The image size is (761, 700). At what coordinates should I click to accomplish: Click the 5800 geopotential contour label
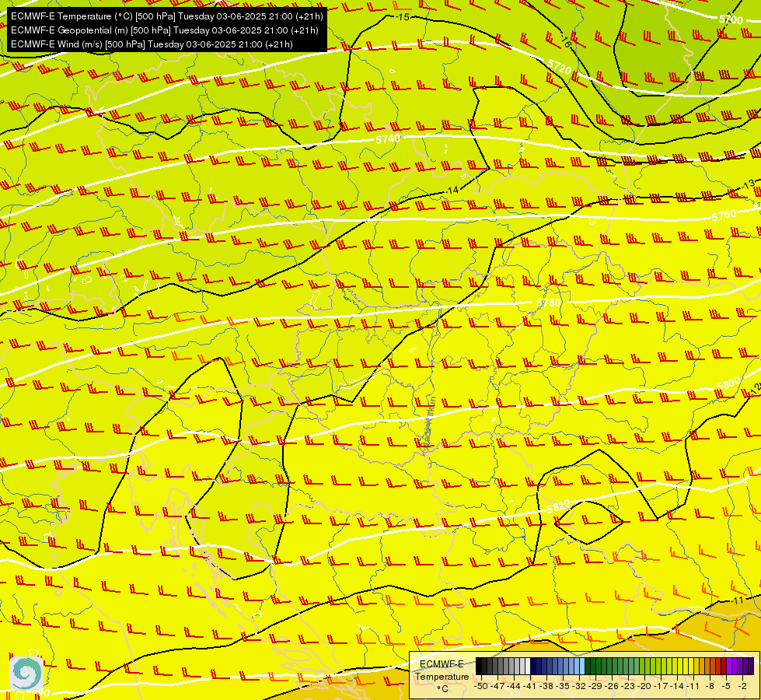pos(728,383)
